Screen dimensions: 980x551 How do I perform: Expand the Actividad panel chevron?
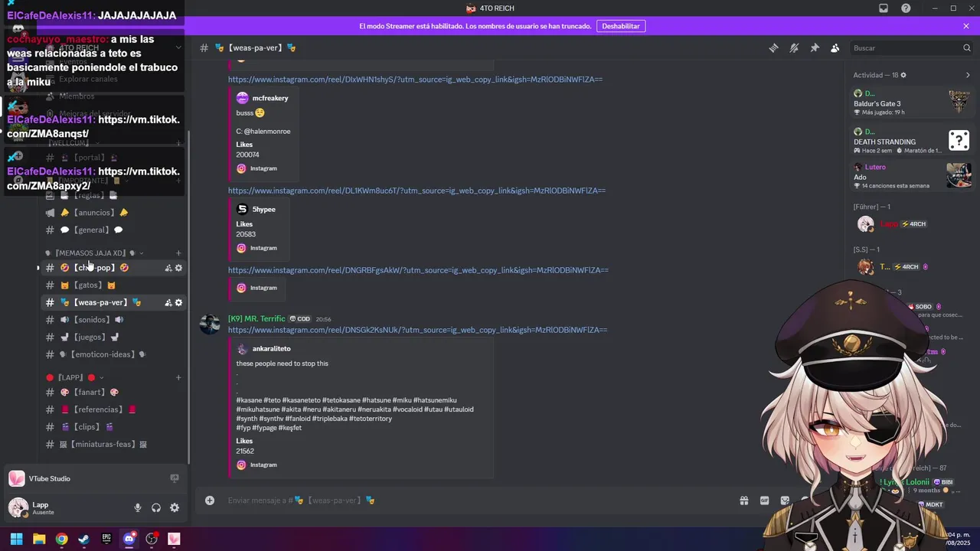click(x=968, y=75)
